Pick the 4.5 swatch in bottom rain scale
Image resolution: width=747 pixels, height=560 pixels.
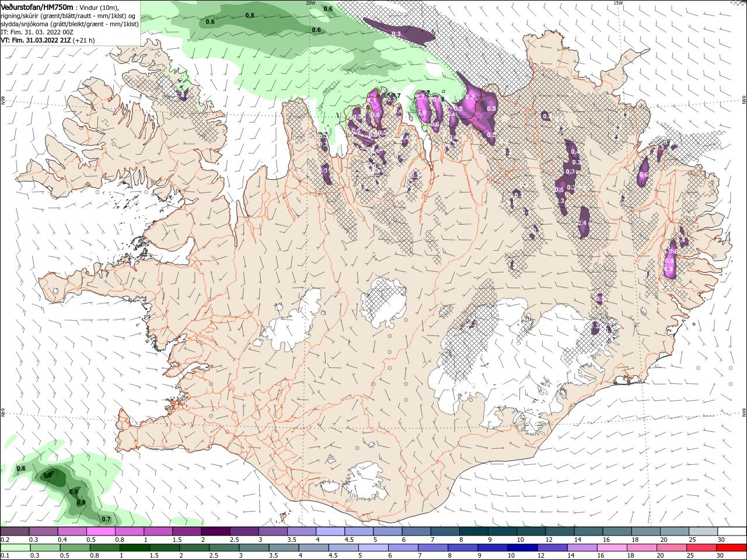click(x=344, y=548)
